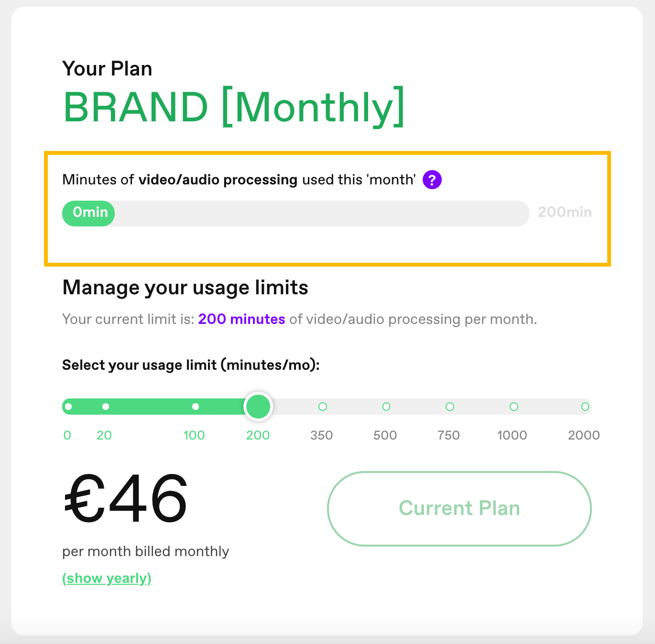Click the 1000 label under slider
The width and height of the screenshot is (655, 644).
(512, 435)
